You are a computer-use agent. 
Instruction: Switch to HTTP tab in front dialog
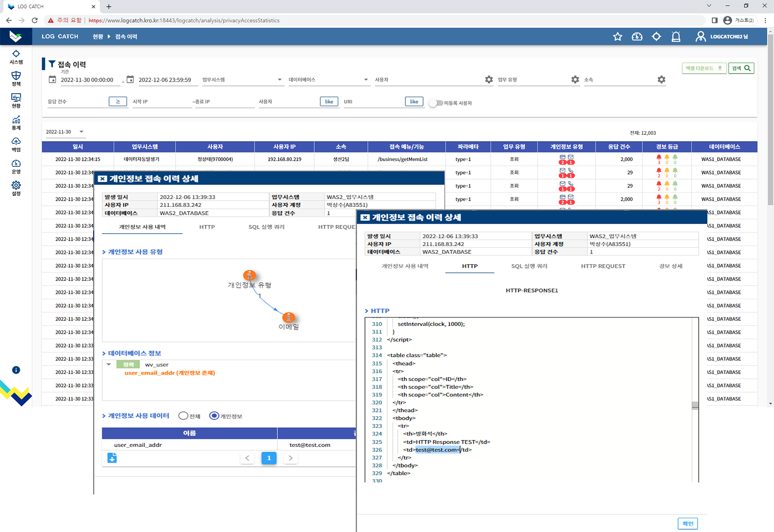coord(470,266)
